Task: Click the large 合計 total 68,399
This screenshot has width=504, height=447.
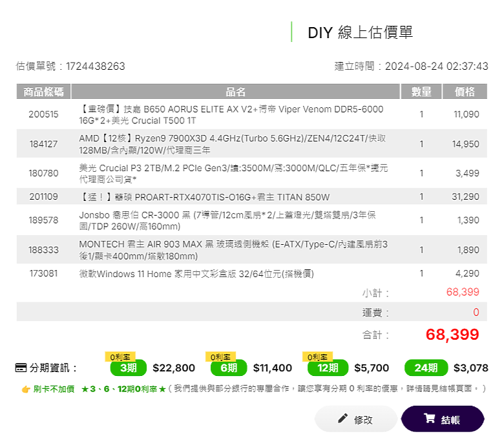Action: pos(452,335)
